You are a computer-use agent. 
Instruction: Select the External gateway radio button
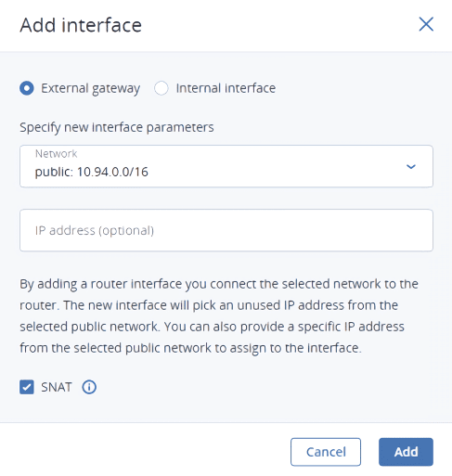tap(27, 88)
